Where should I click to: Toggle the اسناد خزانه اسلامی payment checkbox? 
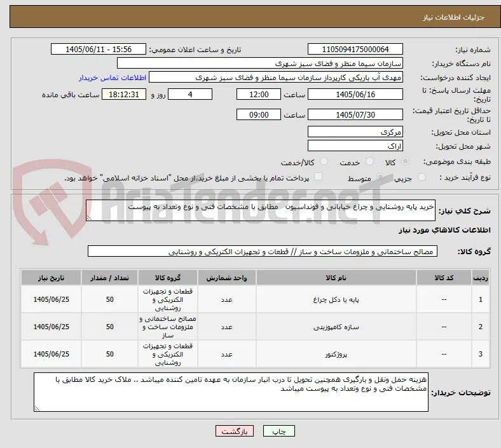(319, 177)
